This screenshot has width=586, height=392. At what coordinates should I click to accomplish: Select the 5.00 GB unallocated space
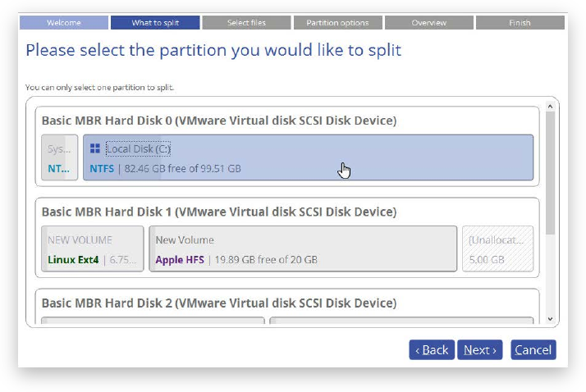497,249
